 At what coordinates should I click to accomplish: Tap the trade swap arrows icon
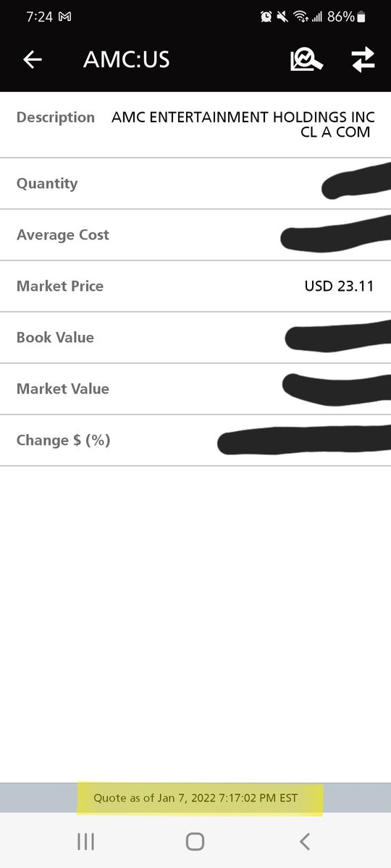click(363, 60)
